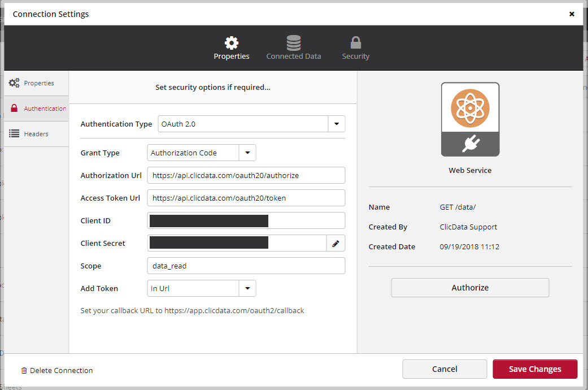Select the Properties side tab
Screen dimensions: 588x390
click(37, 83)
